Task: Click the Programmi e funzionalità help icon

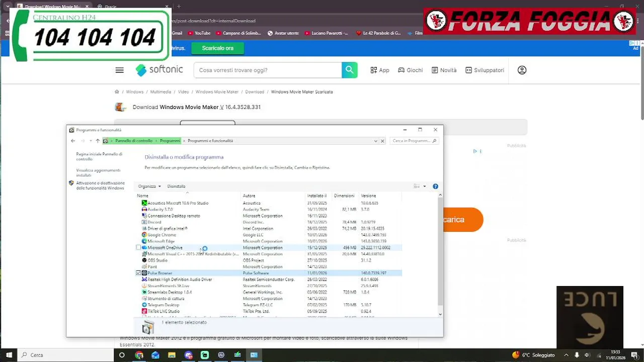Action: click(x=435, y=186)
